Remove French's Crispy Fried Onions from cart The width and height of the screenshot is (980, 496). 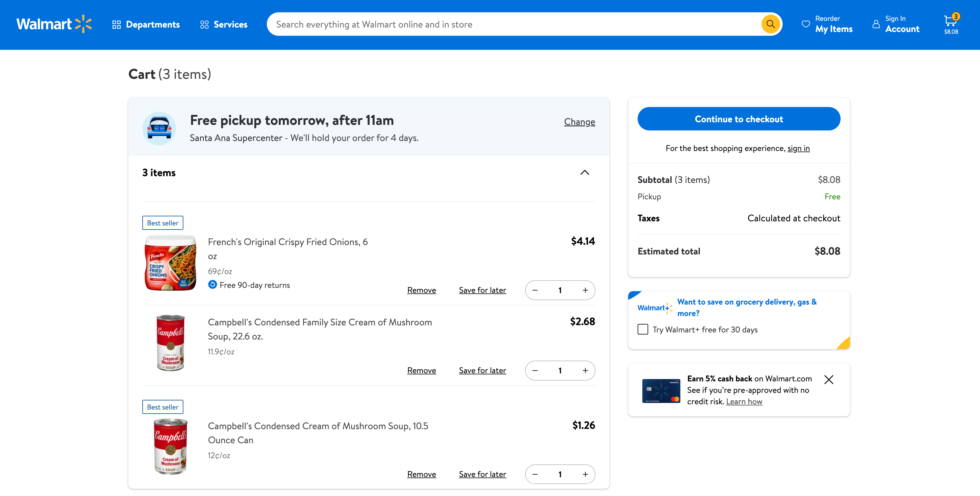pyautogui.click(x=421, y=290)
